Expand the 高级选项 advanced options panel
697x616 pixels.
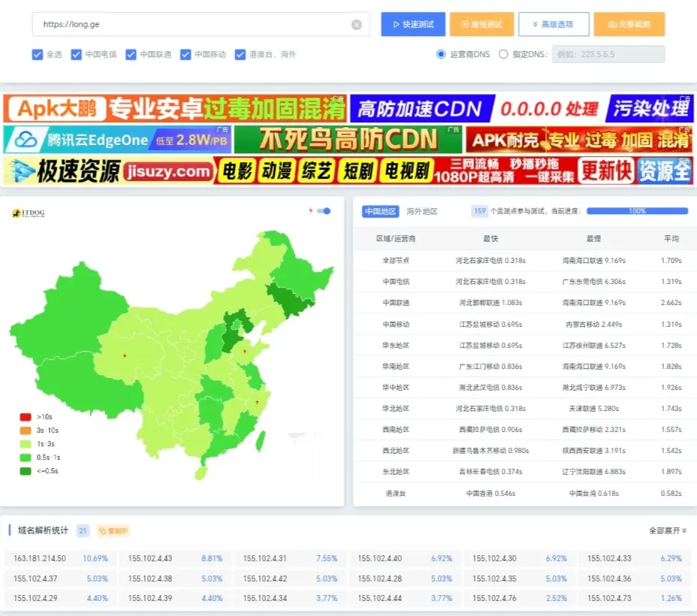coord(554,24)
